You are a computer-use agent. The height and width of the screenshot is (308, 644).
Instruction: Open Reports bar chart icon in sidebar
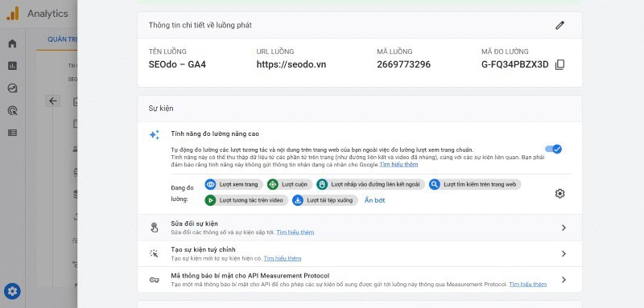coord(12,66)
